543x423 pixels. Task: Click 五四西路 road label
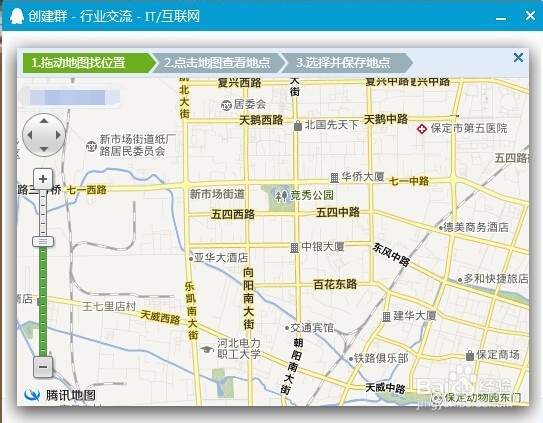233,214
